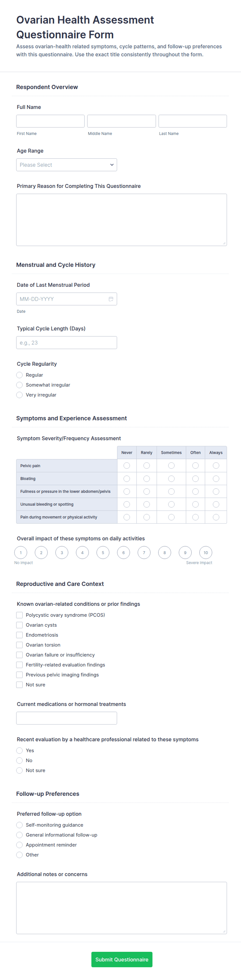241x980 pixels.
Task: Select Regular cycle regularity option
Action: pos(19,375)
